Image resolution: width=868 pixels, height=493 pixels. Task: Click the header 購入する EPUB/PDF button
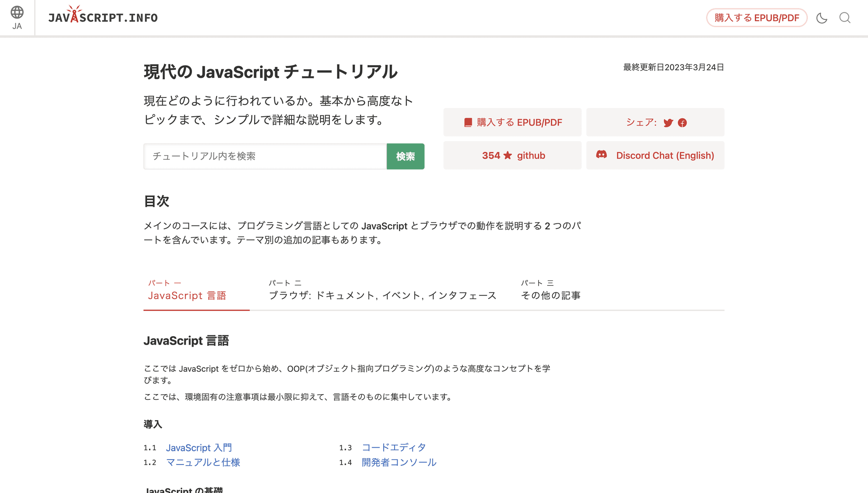(x=757, y=18)
